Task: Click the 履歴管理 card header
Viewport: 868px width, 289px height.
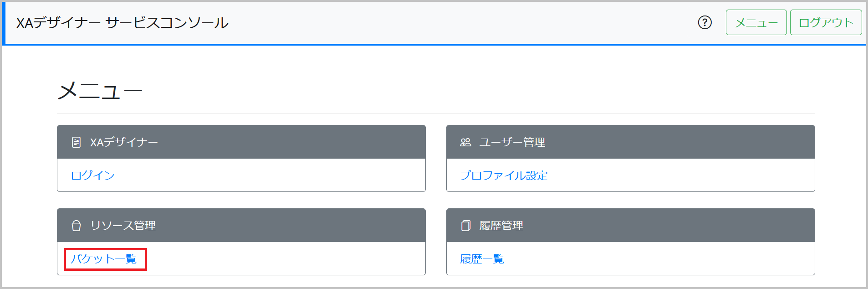Action: [x=500, y=225]
